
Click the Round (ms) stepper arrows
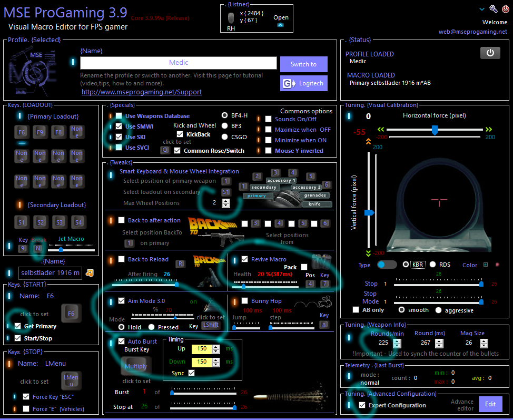point(439,343)
